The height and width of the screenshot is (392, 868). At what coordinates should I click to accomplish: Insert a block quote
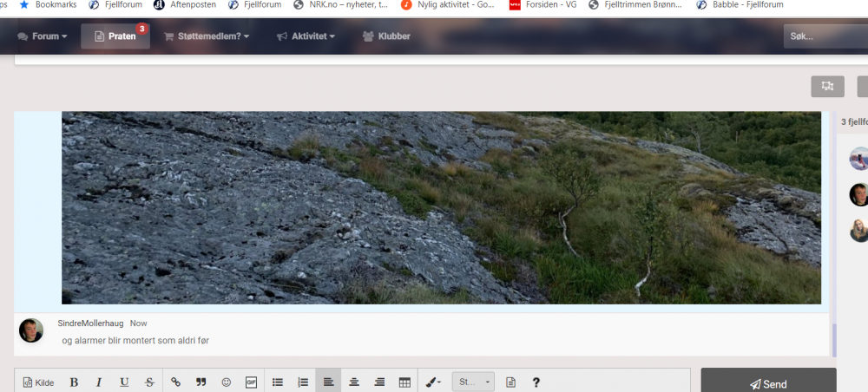201,382
